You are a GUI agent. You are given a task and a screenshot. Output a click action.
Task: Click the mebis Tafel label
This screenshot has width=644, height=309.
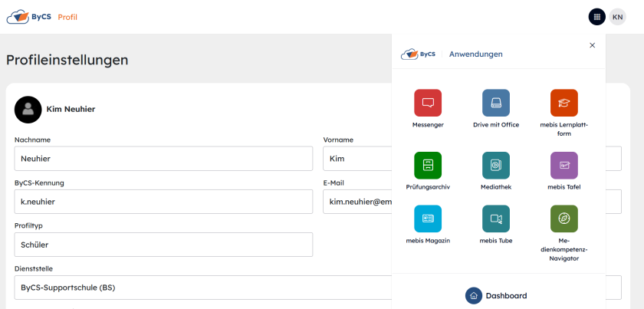[564, 187]
